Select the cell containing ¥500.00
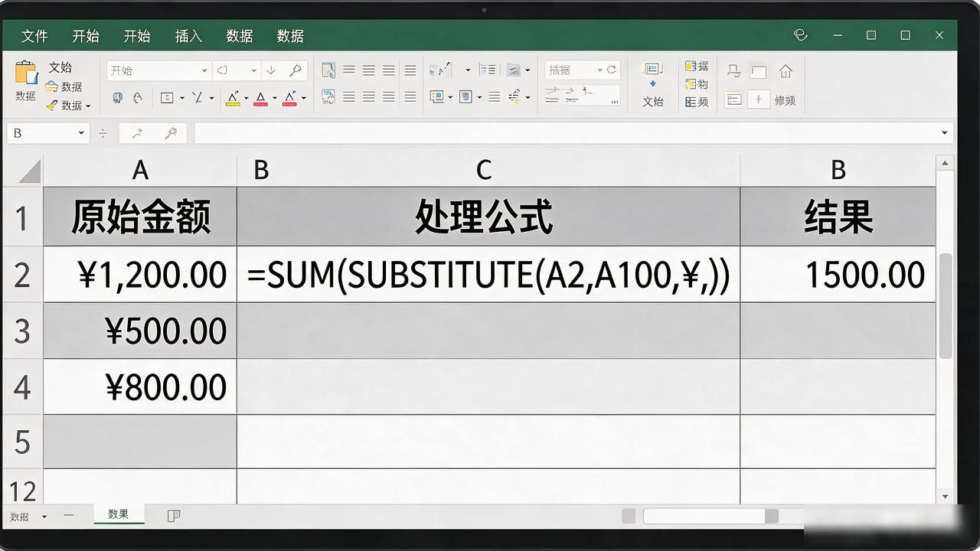 140,331
